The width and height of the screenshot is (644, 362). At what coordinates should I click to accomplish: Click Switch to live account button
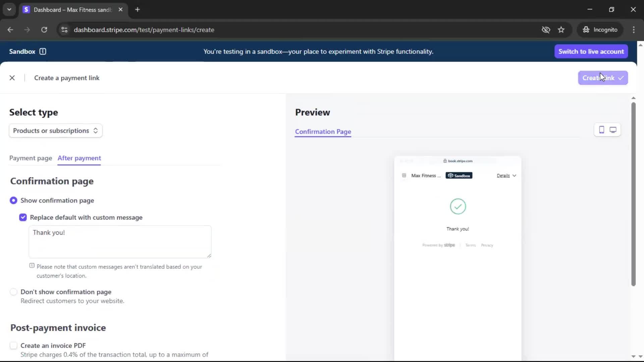tap(591, 51)
